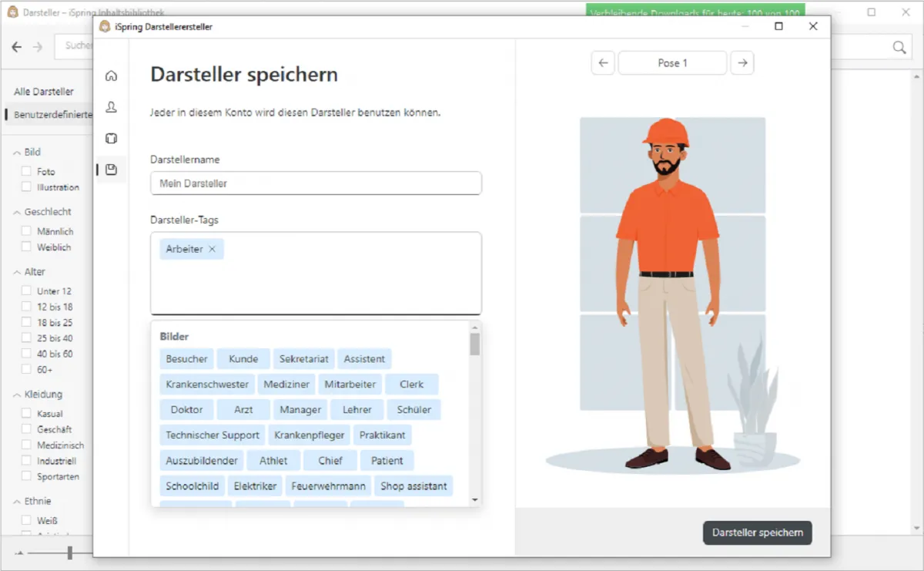Image resolution: width=924 pixels, height=571 pixels.
Task: Collapse the Bild filter section
Action: click(x=17, y=153)
